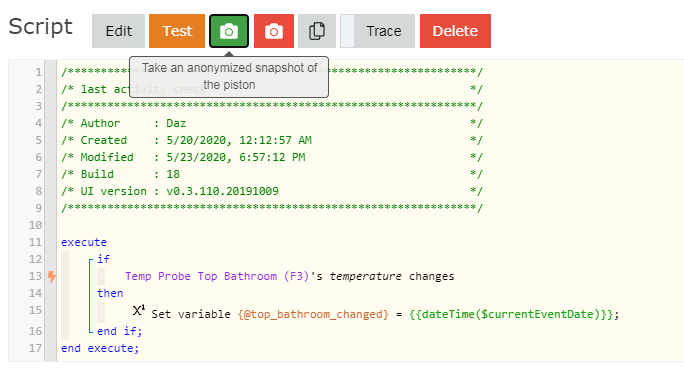Click the Modified date comment line

[271, 157]
